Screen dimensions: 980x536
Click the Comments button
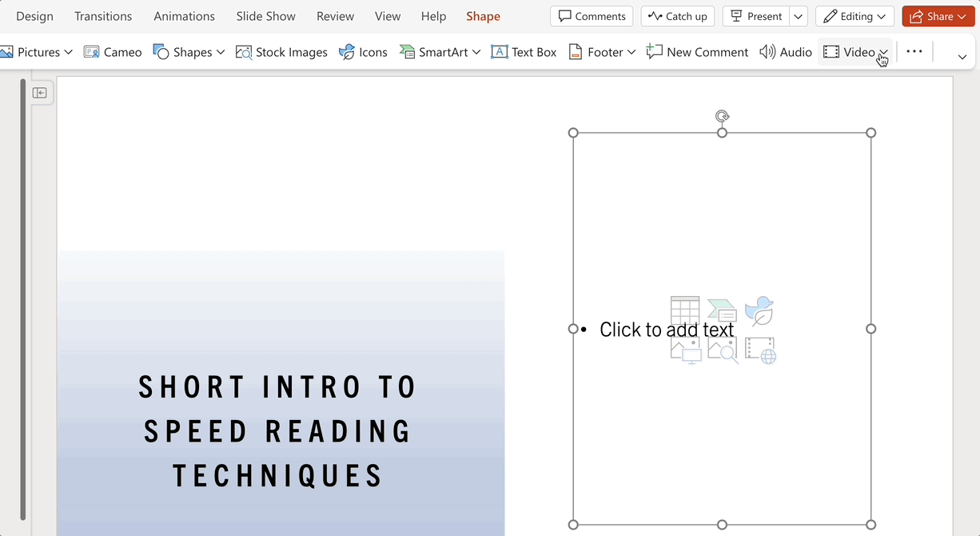(x=592, y=16)
